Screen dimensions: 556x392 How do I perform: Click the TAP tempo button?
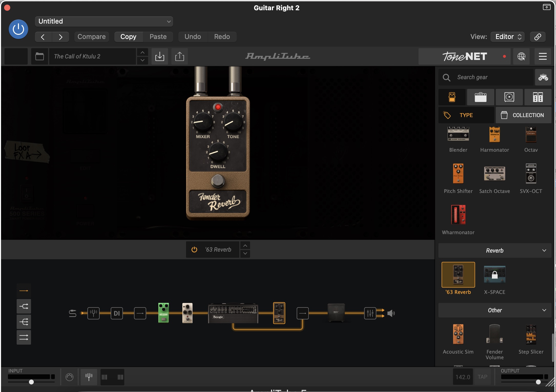tap(482, 377)
